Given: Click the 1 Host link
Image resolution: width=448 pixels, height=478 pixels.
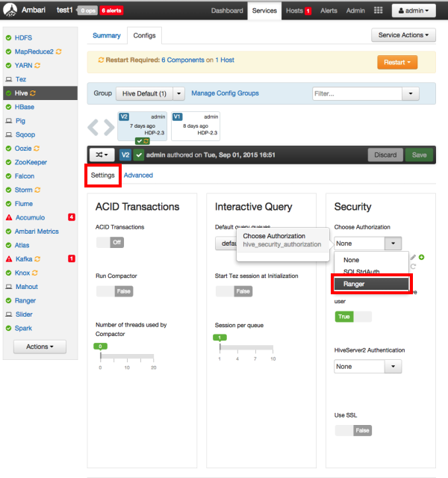Looking at the screenshot, I should click(225, 60).
